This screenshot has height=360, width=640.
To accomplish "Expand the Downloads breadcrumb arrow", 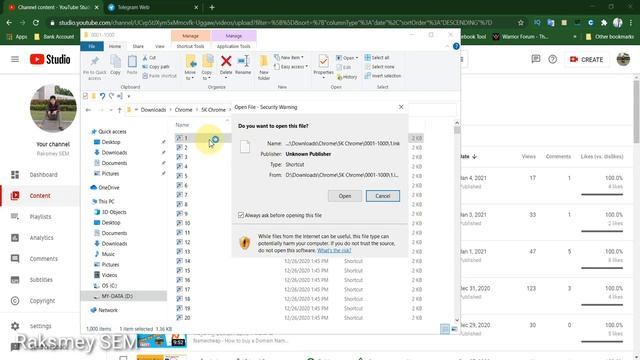I will point(171,110).
